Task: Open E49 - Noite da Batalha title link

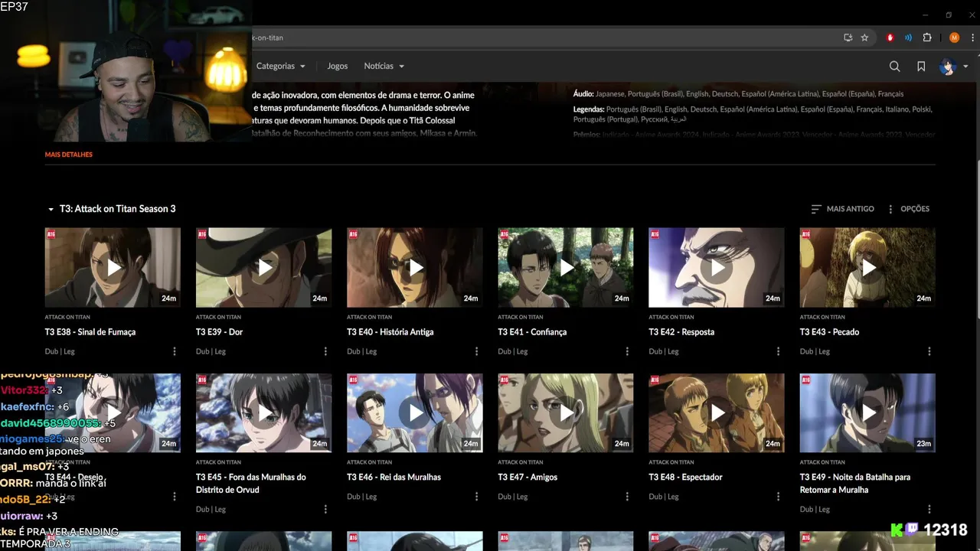Action: click(x=855, y=483)
